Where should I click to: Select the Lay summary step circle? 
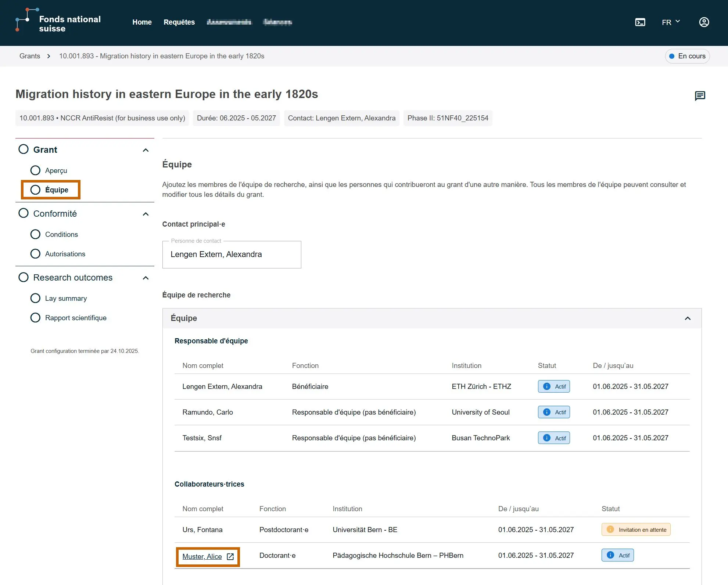35,298
